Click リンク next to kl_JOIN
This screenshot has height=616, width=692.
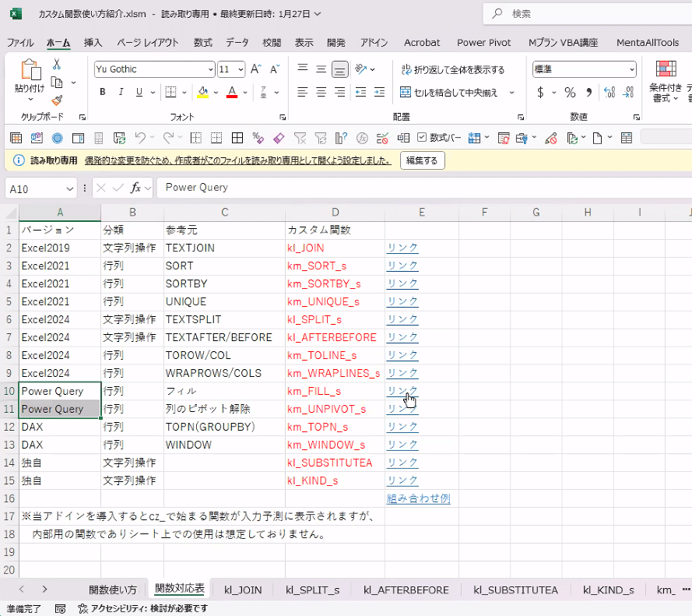point(402,248)
